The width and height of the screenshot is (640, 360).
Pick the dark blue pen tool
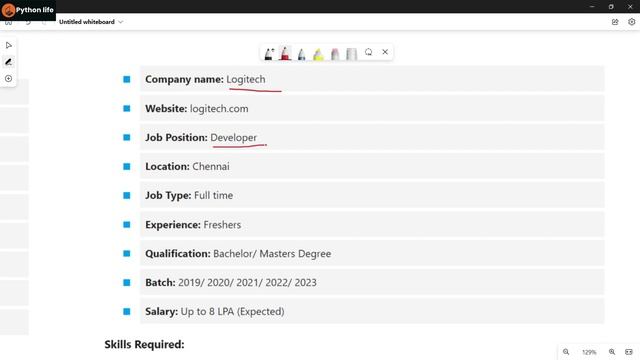click(x=302, y=54)
